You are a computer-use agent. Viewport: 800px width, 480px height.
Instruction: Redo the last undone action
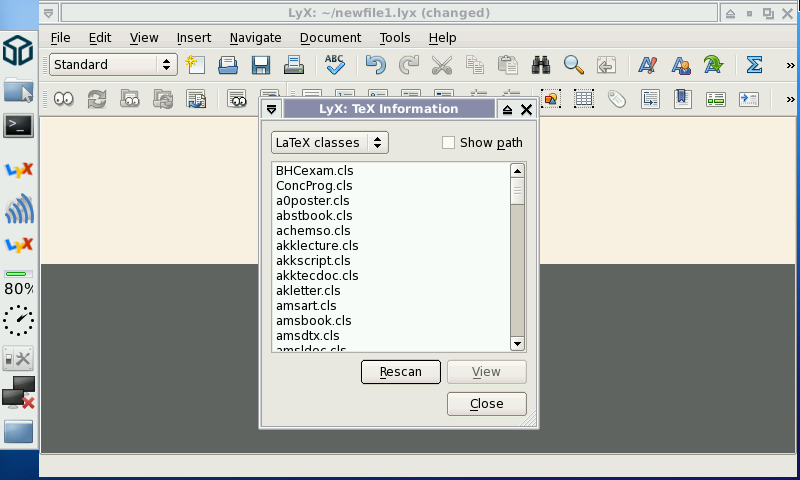tap(409, 65)
